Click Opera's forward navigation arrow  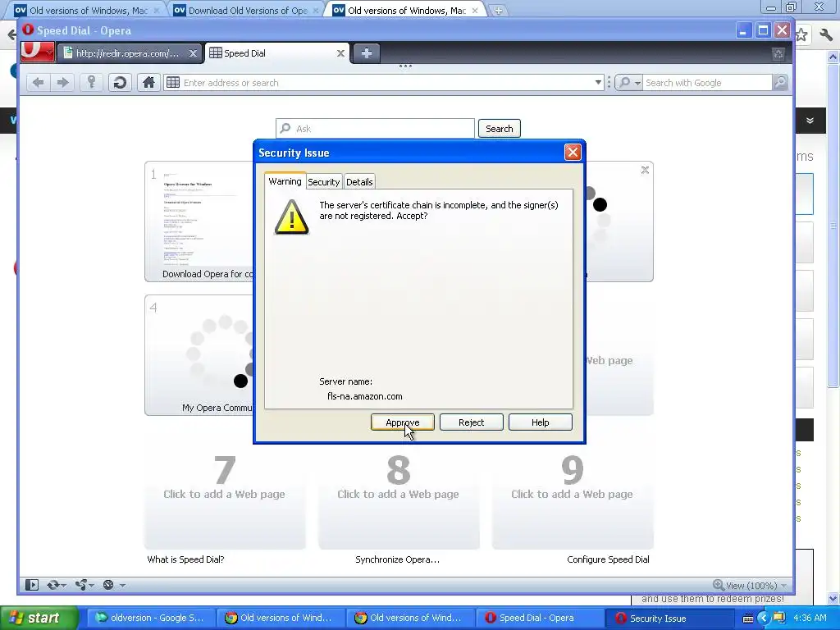coord(62,83)
